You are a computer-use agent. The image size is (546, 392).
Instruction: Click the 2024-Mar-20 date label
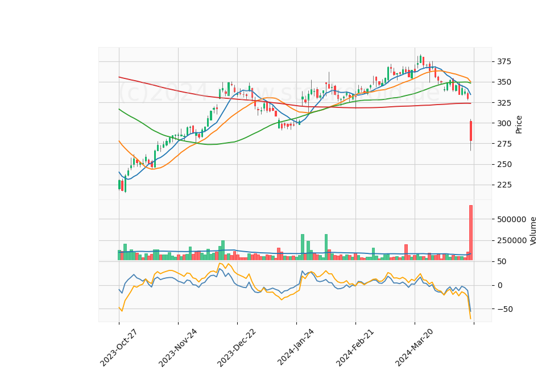click(x=414, y=347)
